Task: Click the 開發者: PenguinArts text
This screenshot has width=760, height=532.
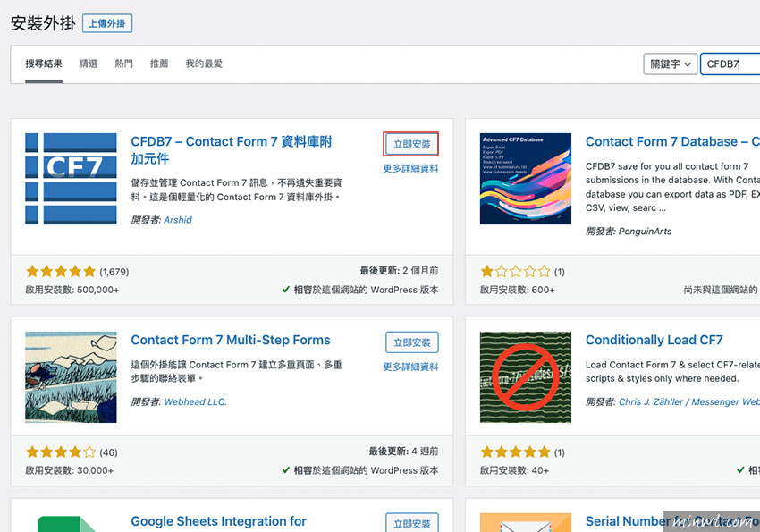Action: coord(629,231)
